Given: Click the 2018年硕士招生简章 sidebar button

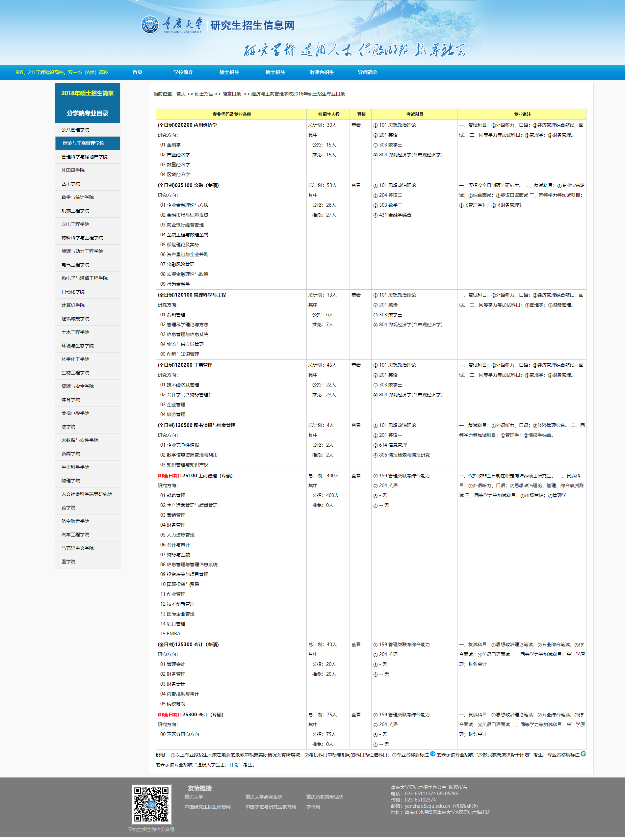Looking at the screenshot, I should coord(88,93).
